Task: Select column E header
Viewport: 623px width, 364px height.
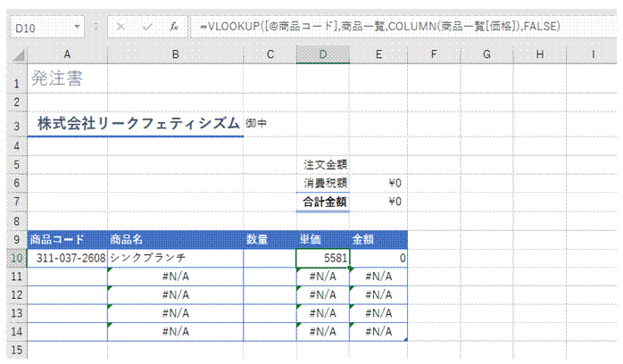Action: coord(378,54)
